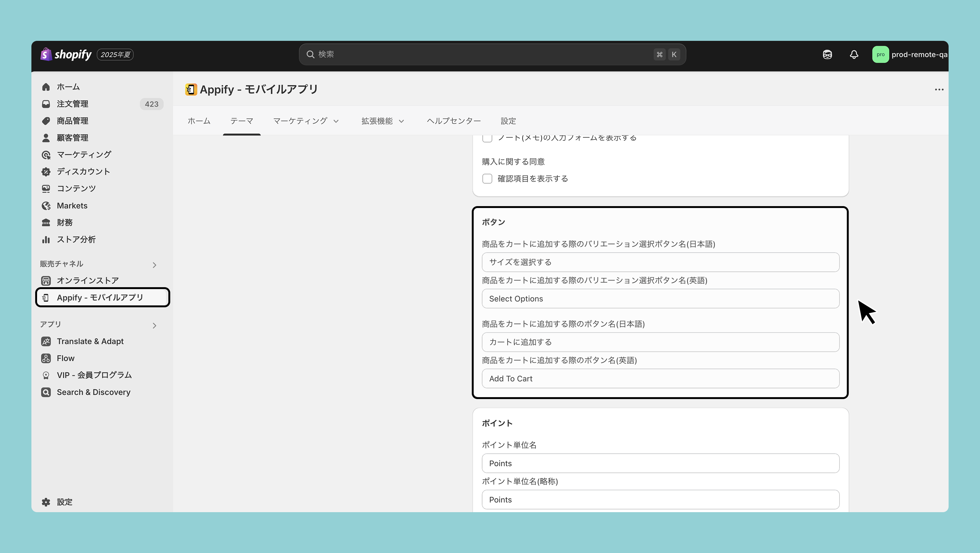Click the ポイント section heading
980x553 pixels.
pos(497,423)
